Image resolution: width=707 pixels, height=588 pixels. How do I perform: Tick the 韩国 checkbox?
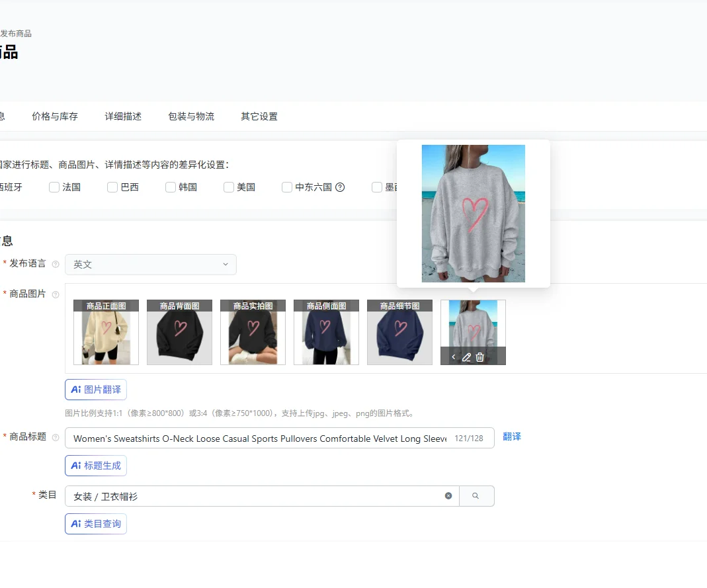(x=170, y=187)
